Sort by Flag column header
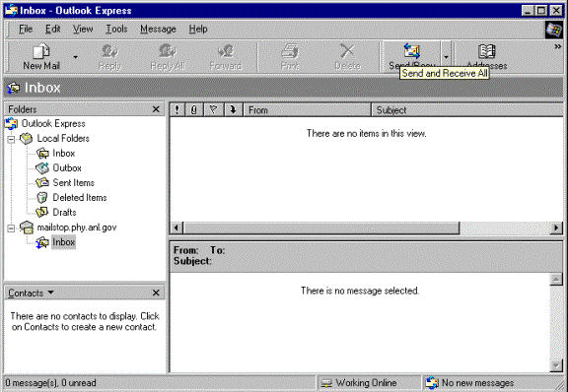Viewport: 568px width, 392px height. click(214, 109)
